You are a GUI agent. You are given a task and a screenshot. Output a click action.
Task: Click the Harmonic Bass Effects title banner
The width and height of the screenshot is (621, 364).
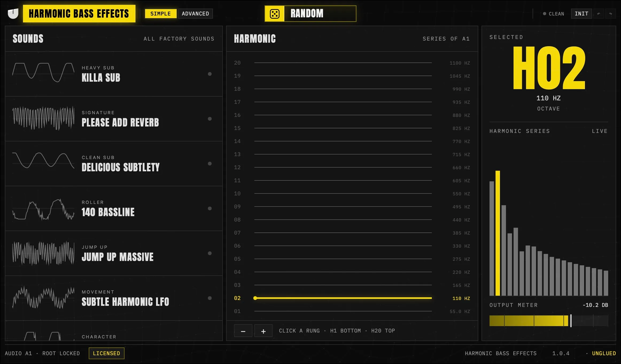[79, 14]
